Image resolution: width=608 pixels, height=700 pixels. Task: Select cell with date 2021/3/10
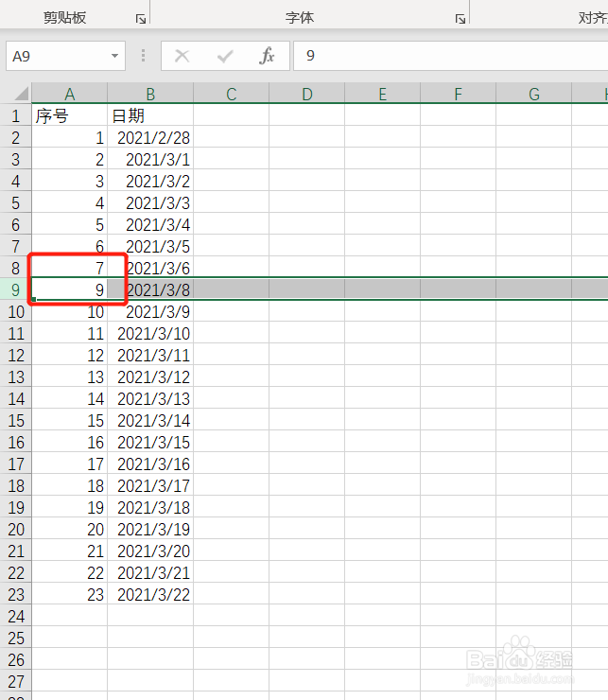(150, 334)
